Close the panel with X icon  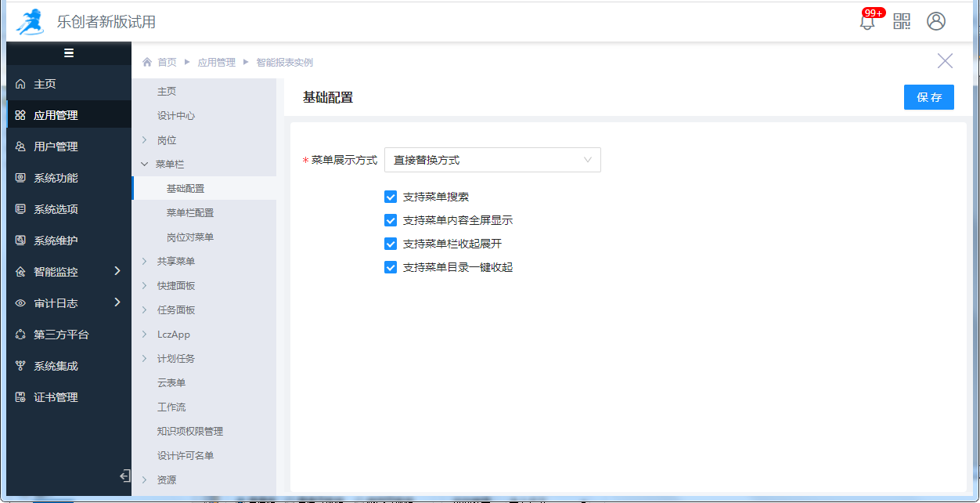[x=945, y=61]
